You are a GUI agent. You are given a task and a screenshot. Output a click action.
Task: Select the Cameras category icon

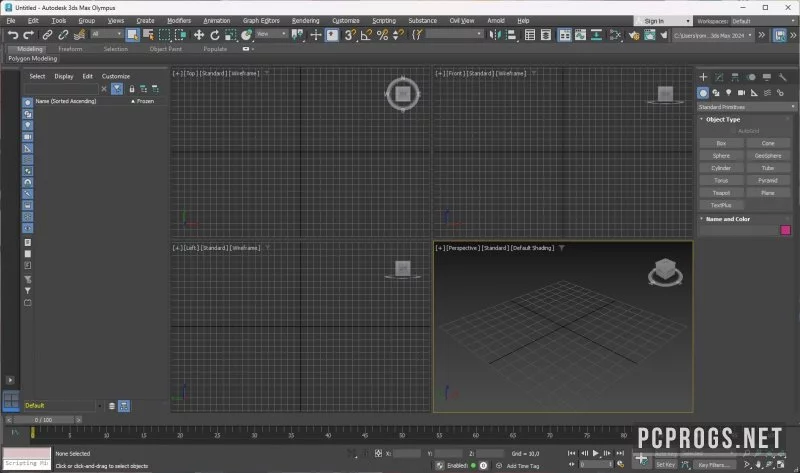[741, 92]
